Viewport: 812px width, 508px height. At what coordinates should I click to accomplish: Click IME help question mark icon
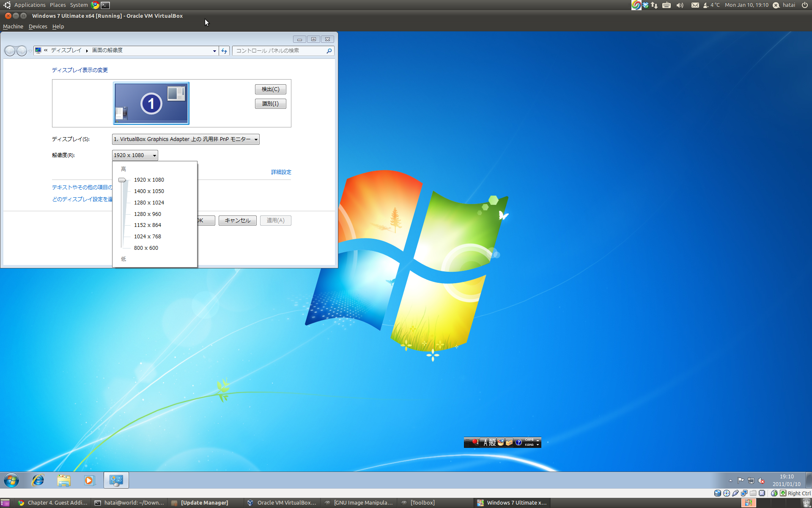518,443
